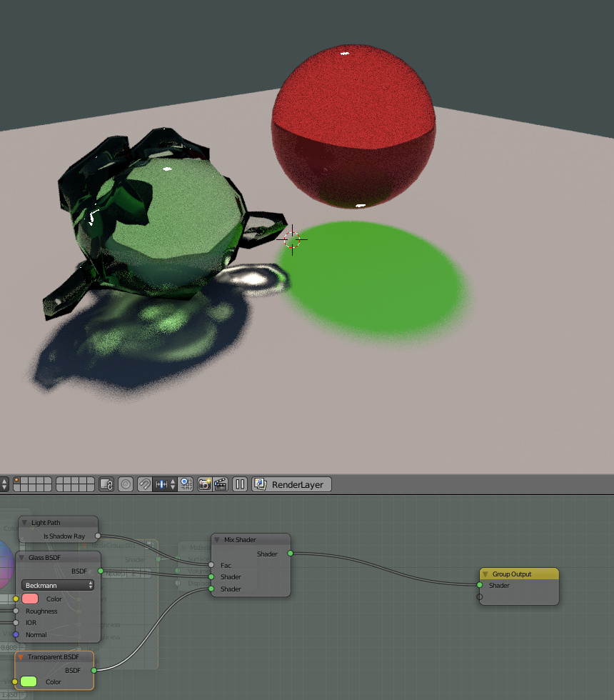Click the Glass BSDF Normal purple socket
614x700 pixels.
(x=16, y=634)
